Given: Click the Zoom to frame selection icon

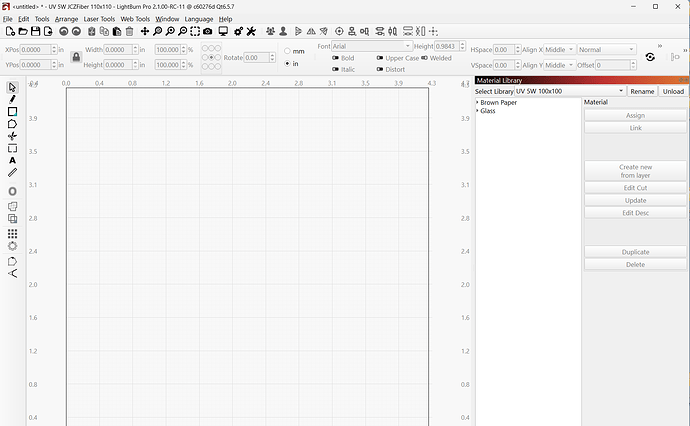Looking at the screenshot, I should 195,31.
